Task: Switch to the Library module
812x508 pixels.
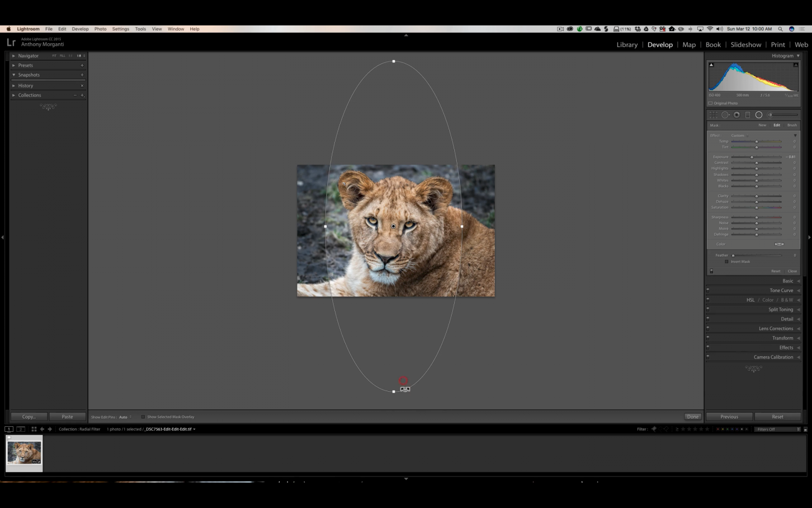Action: [626, 45]
